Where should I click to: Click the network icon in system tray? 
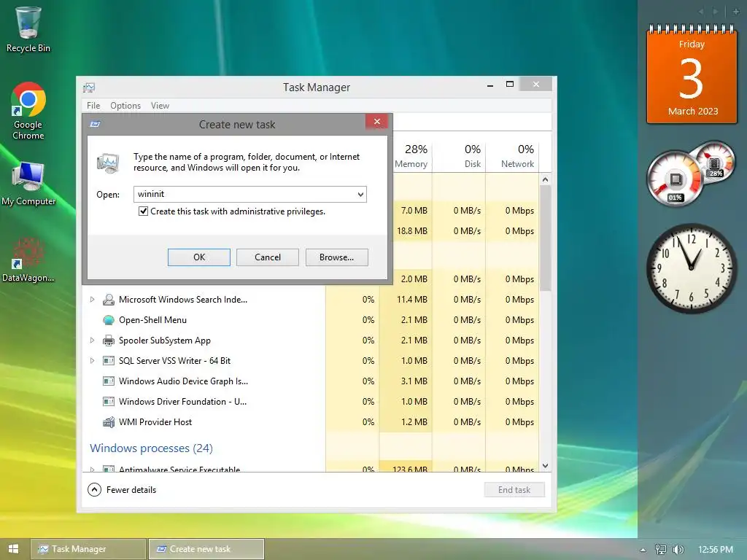(660, 550)
